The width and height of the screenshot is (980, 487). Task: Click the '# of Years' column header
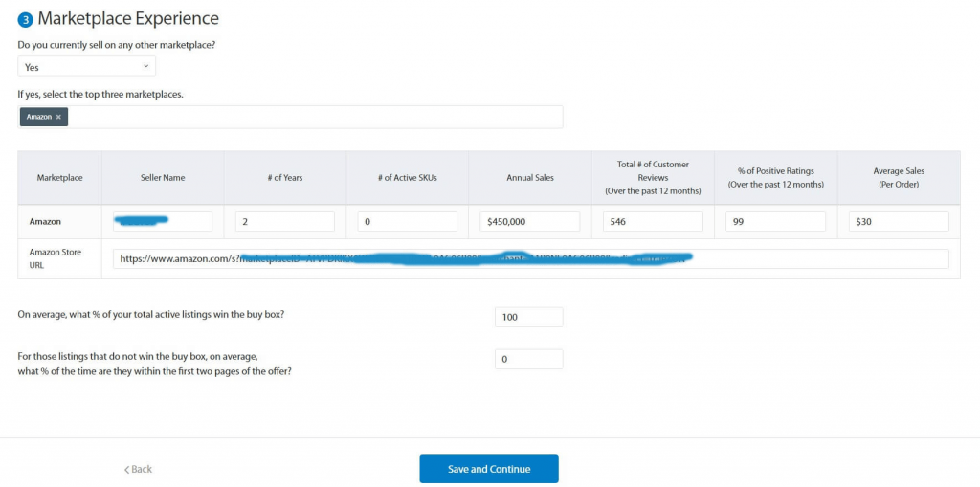285,178
